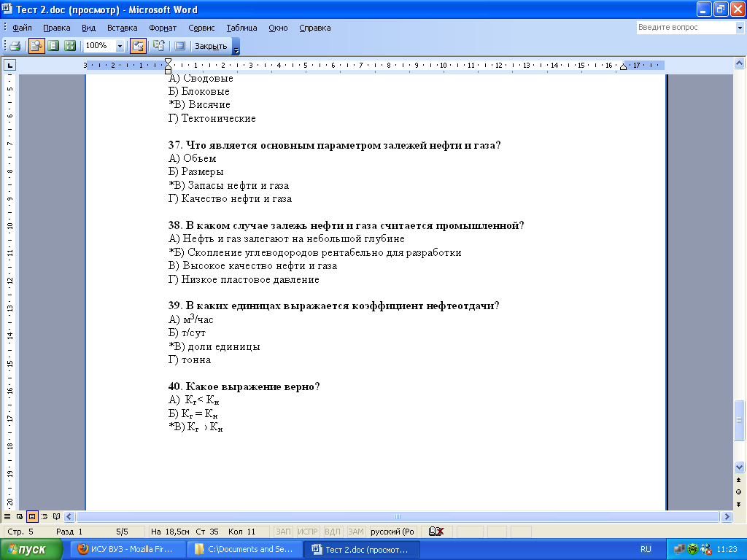Open the Правка menu
747x560 pixels.
click(57, 28)
